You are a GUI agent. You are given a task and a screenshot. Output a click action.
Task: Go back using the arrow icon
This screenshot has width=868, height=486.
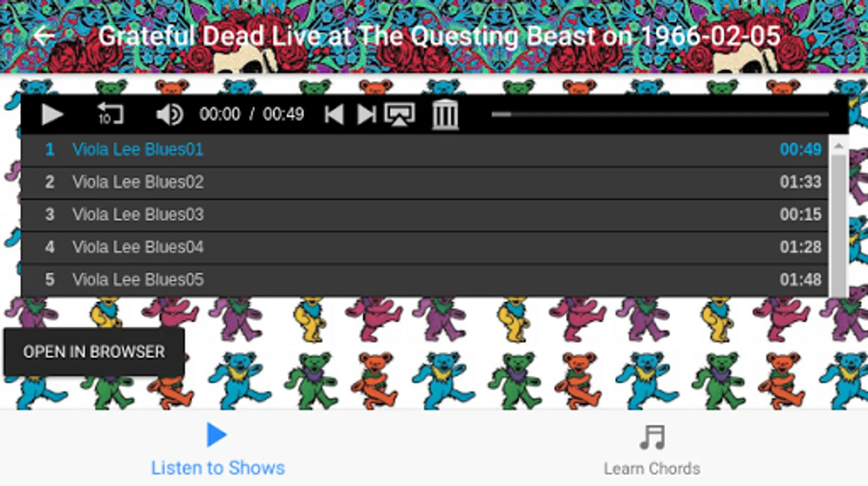click(x=44, y=36)
